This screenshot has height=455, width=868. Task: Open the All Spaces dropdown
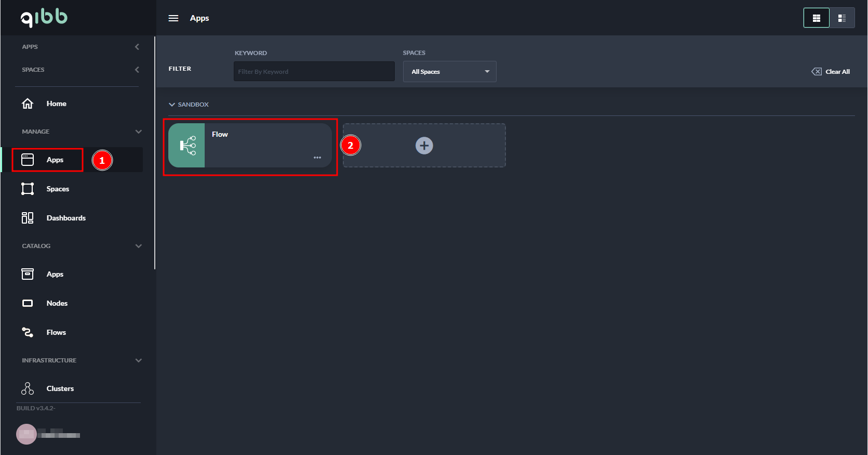pyautogui.click(x=449, y=72)
